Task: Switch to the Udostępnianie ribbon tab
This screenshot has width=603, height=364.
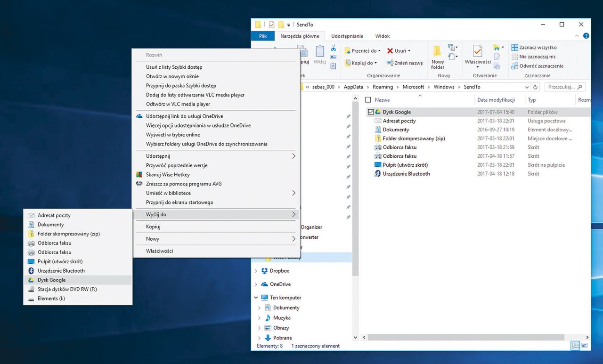Action: click(347, 36)
